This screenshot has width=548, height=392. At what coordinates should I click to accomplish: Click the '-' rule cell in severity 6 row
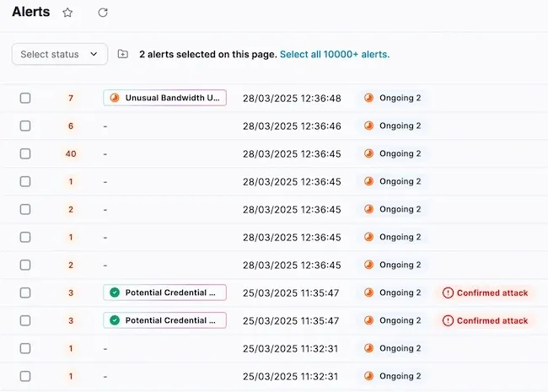[x=105, y=126]
